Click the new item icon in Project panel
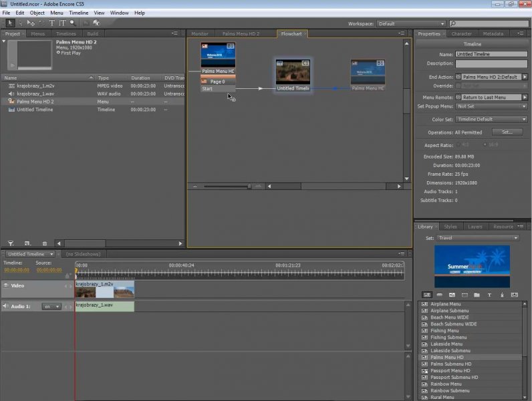Image resolution: width=532 pixels, height=401 pixels. (x=27, y=243)
